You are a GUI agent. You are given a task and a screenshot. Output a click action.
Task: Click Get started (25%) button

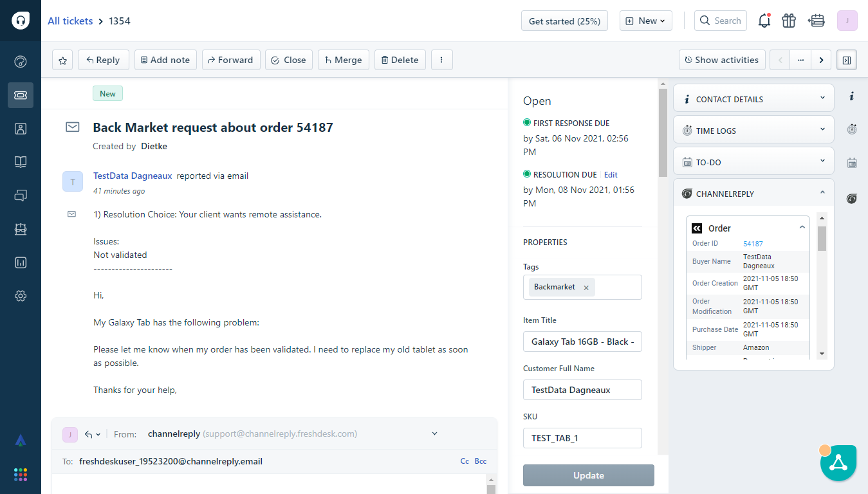pyautogui.click(x=564, y=21)
